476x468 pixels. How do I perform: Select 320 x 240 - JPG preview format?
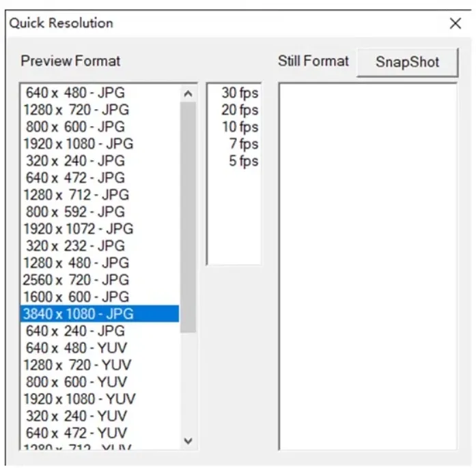100,161
